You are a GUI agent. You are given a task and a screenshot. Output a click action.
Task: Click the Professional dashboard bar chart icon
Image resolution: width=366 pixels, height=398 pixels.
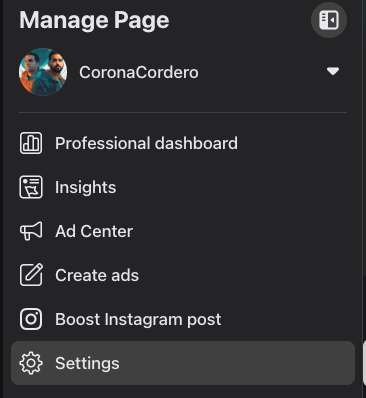pos(31,143)
